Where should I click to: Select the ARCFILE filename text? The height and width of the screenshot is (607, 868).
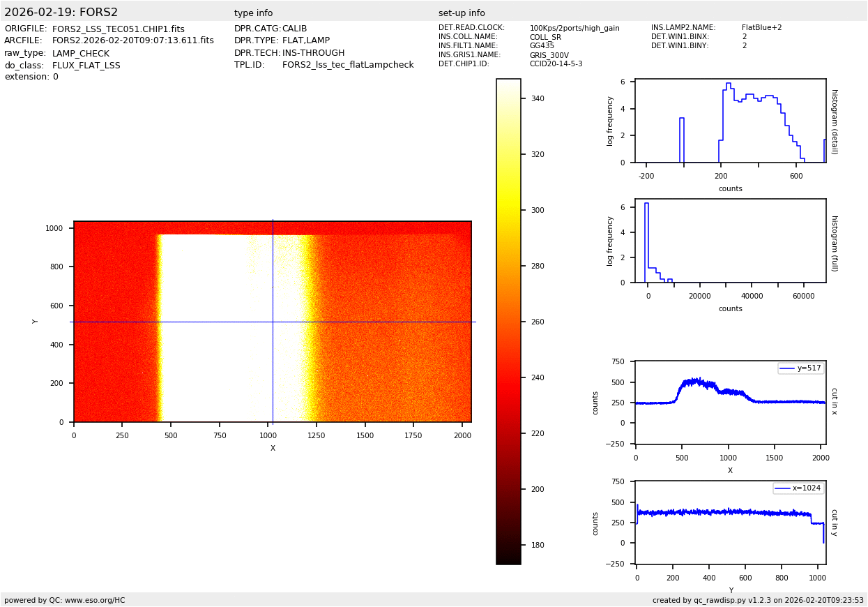(132, 41)
